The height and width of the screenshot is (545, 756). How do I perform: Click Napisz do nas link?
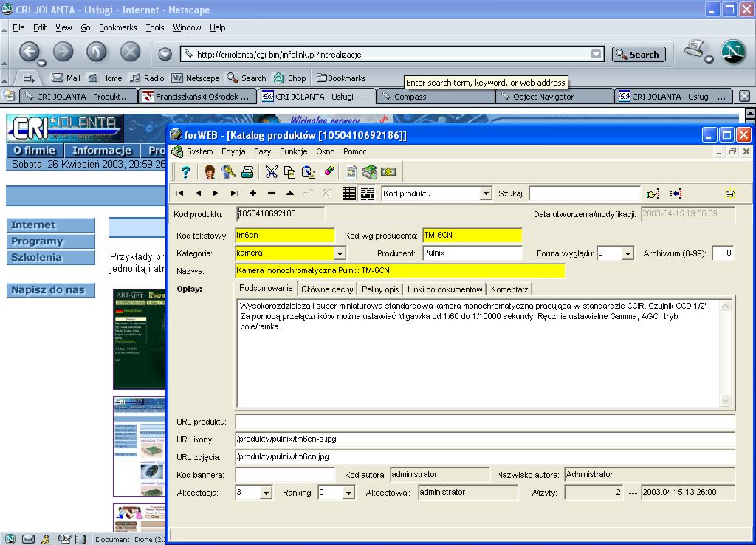pyautogui.click(x=51, y=290)
